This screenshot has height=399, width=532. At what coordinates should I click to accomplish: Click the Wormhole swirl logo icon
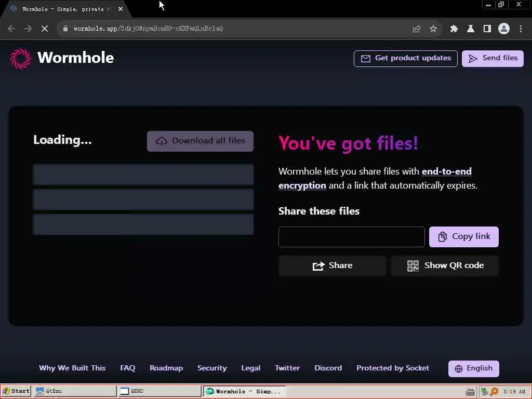[x=21, y=58]
